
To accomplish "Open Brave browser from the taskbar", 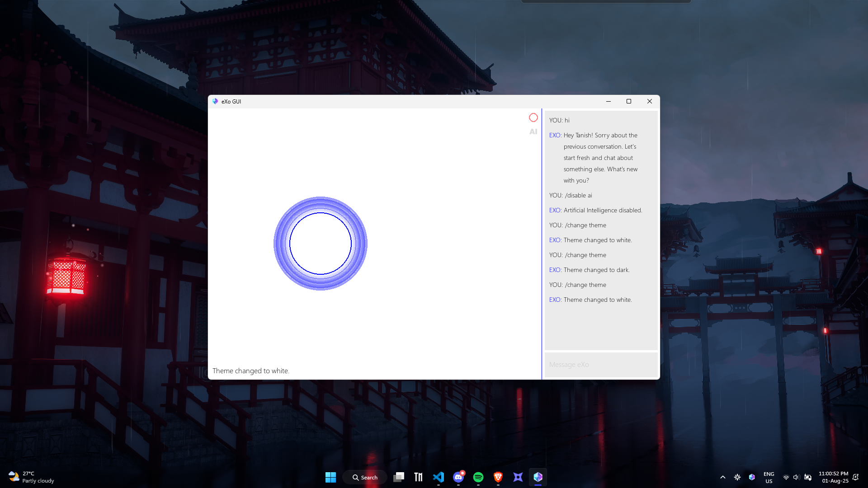I will pos(498,477).
